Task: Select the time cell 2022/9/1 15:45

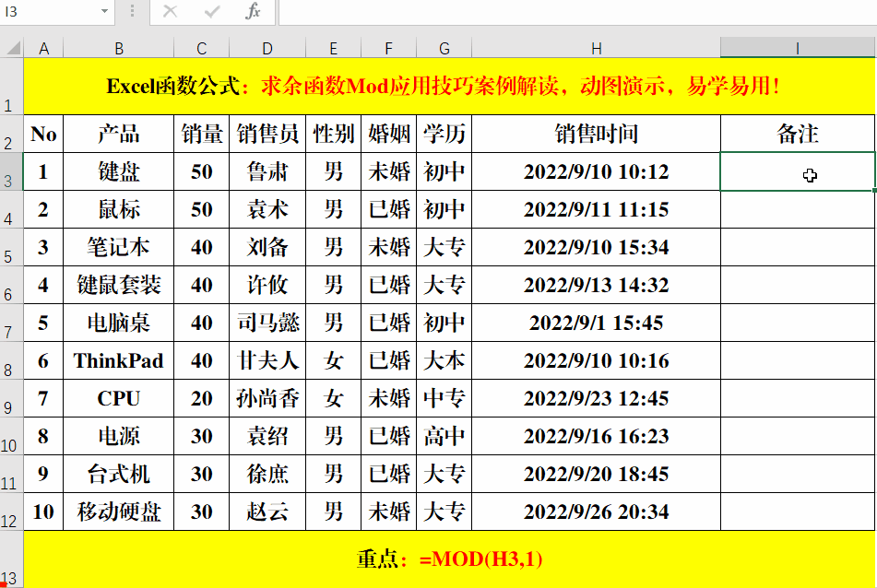Action: [x=597, y=323]
